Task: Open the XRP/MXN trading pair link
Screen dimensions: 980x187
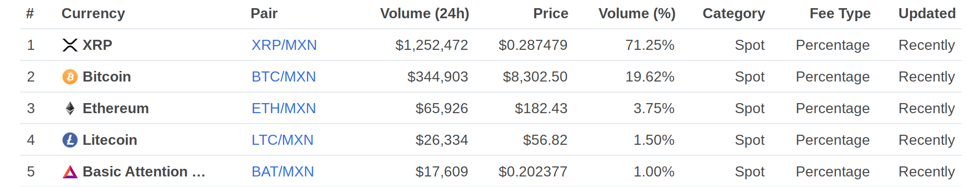Action: click(284, 45)
